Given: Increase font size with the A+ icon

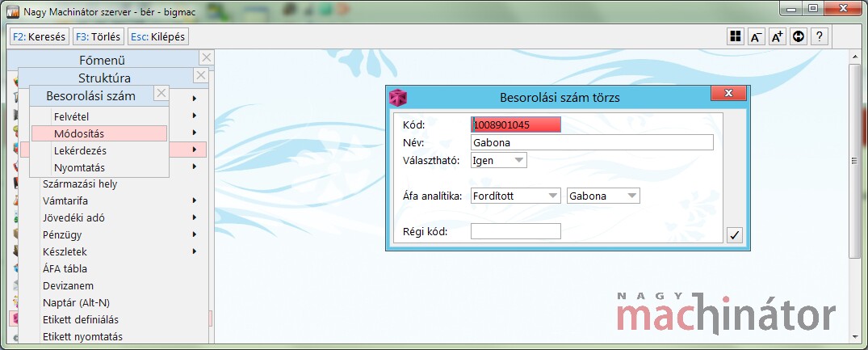Looking at the screenshot, I should tap(778, 36).
